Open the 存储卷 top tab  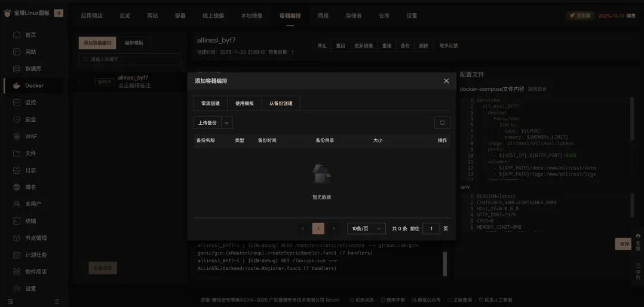[354, 16]
